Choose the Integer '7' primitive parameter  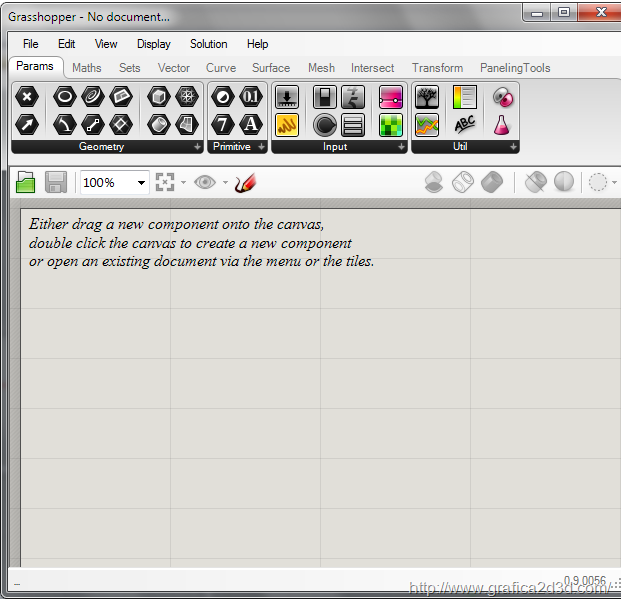point(223,125)
